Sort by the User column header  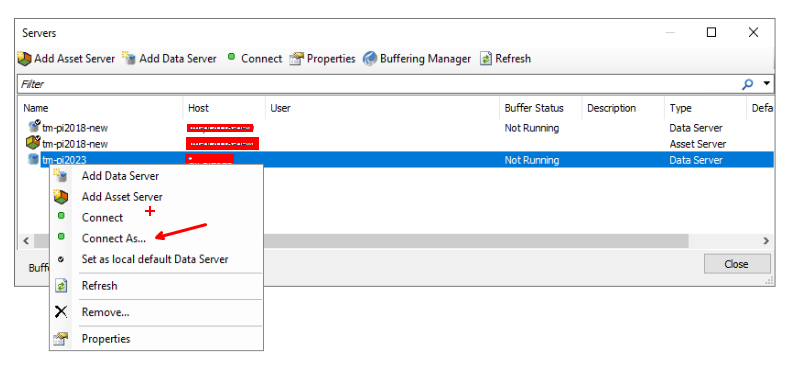pyautogui.click(x=280, y=108)
